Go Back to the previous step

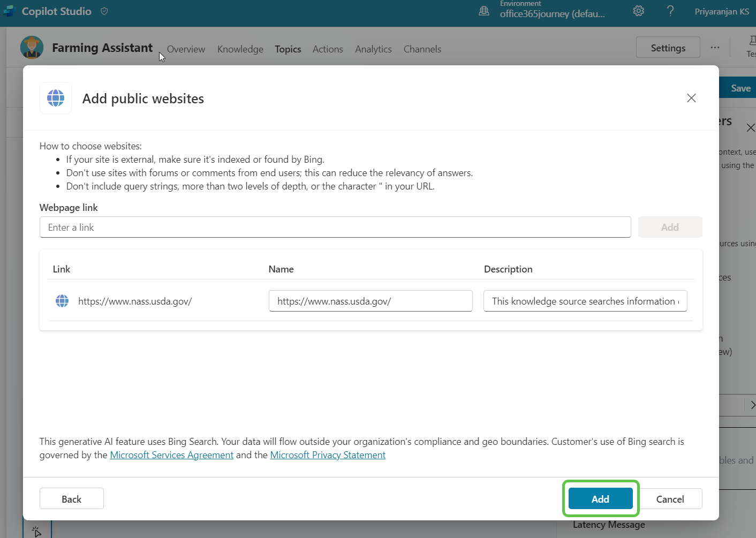coord(72,499)
